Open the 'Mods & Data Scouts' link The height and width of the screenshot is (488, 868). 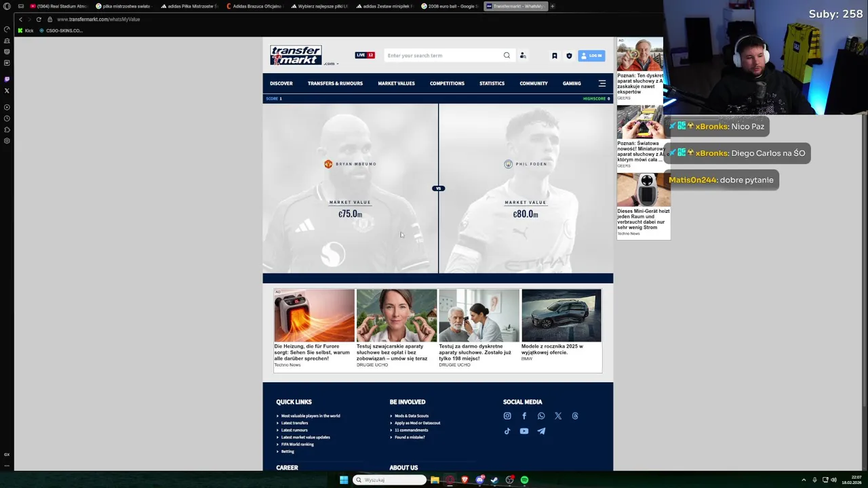click(412, 416)
